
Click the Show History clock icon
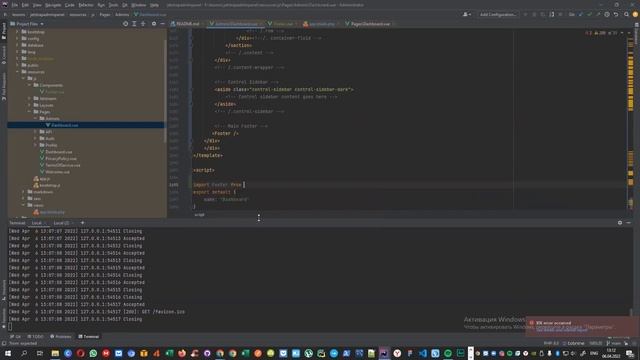(607, 14)
